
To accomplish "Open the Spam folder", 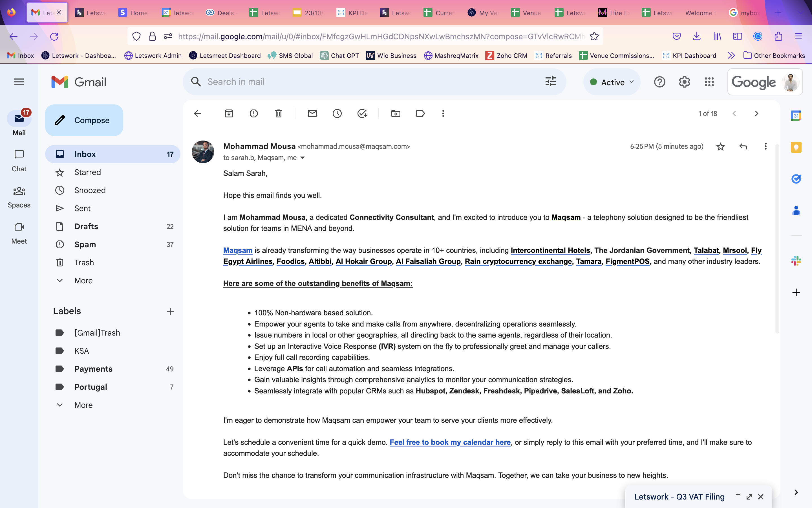I will point(113,244).
